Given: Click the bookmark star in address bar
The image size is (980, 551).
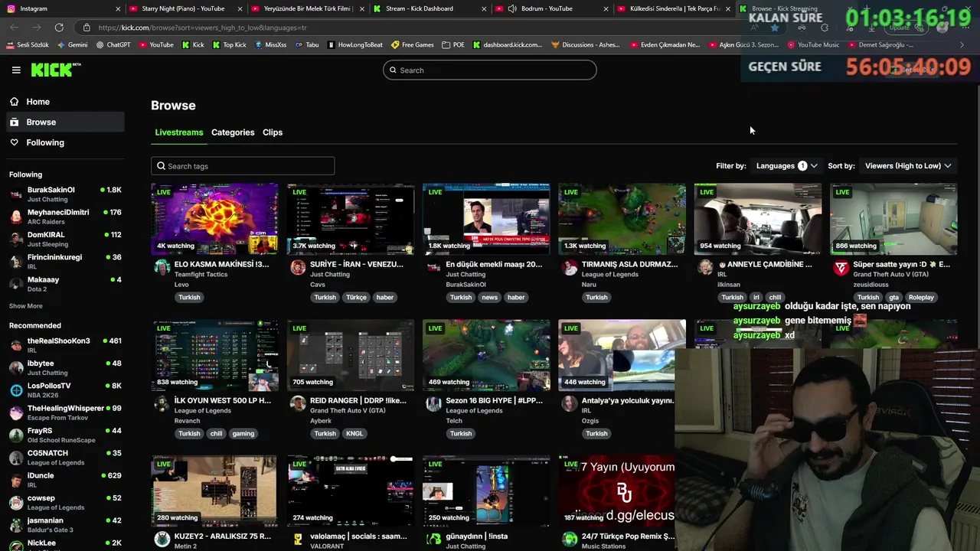Looking at the screenshot, I should [x=775, y=28].
